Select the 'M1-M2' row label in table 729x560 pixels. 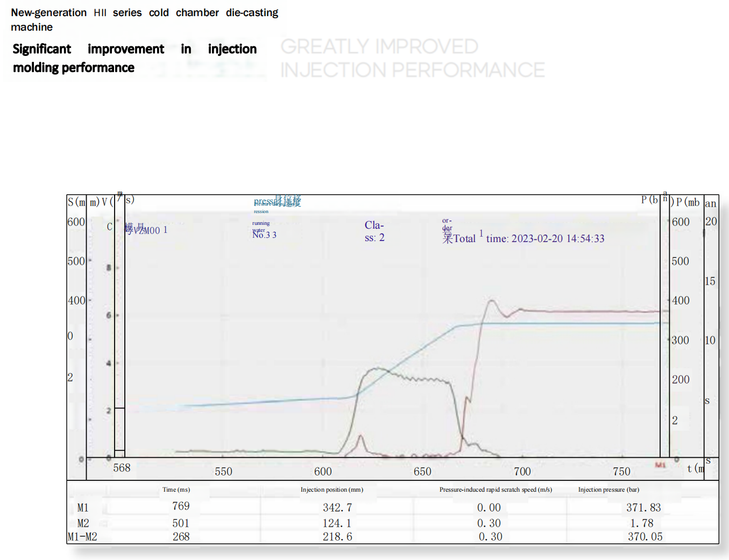click(x=82, y=536)
